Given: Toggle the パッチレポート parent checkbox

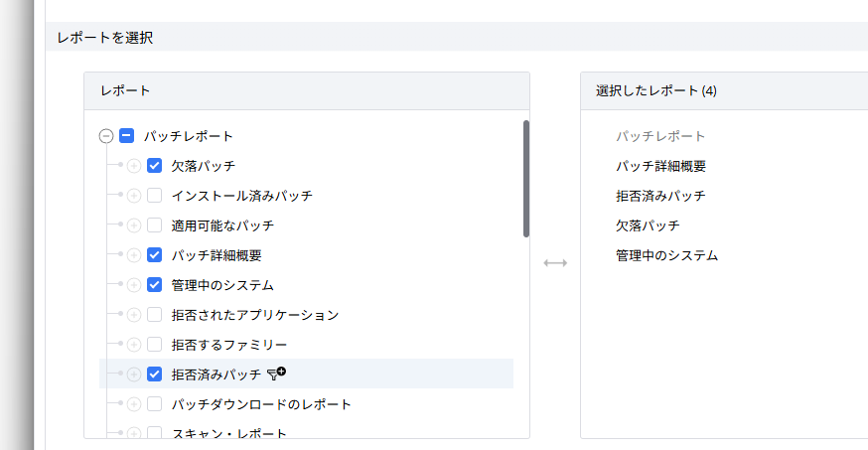Looking at the screenshot, I should tap(126, 136).
